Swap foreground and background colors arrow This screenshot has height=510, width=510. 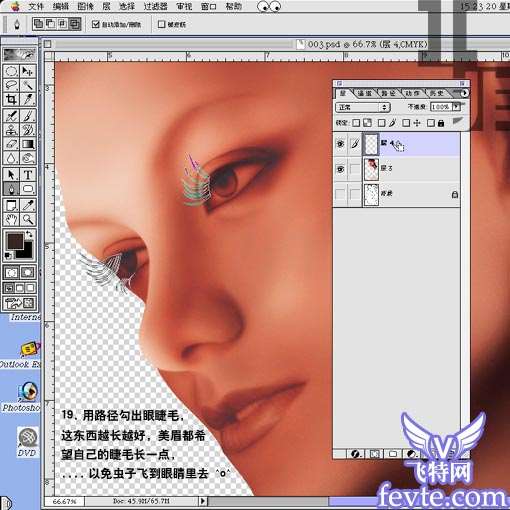(x=29, y=234)
